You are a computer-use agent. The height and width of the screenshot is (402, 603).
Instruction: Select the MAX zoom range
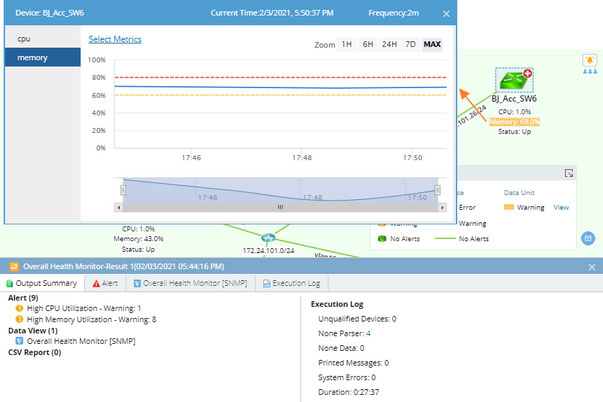coord(432,44)
